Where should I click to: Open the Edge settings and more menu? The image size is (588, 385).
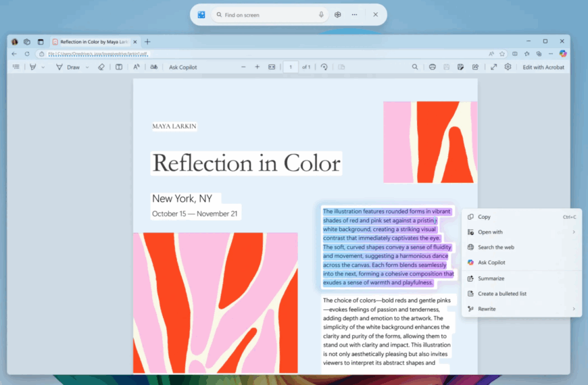click(x=551, y=54)
